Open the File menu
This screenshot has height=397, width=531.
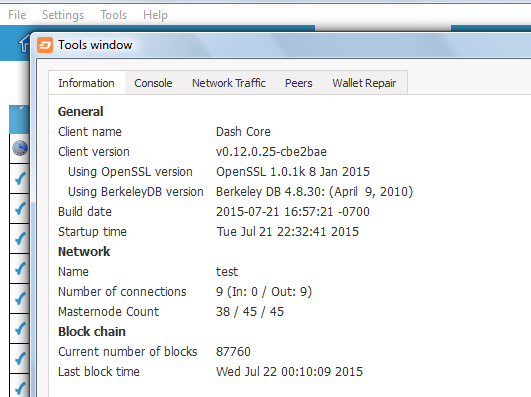click(x=17, y=15)
